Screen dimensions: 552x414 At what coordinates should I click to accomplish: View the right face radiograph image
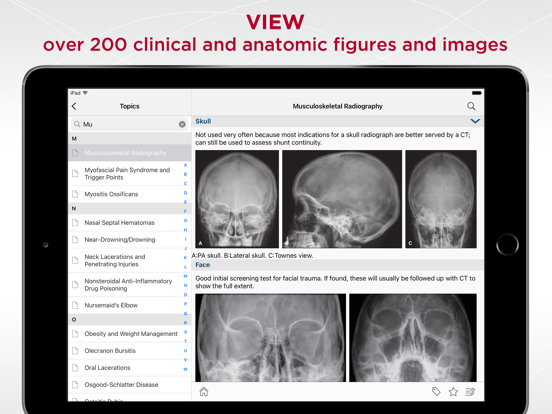(413, 338)
